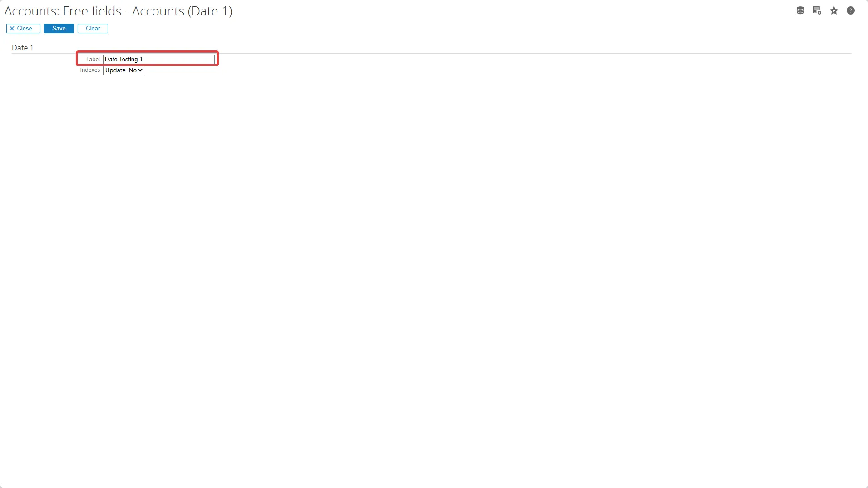Image resolution: width=868 pixels, height=488 pixels.
Task: Click the Label field caption
Action: (93, 60)
